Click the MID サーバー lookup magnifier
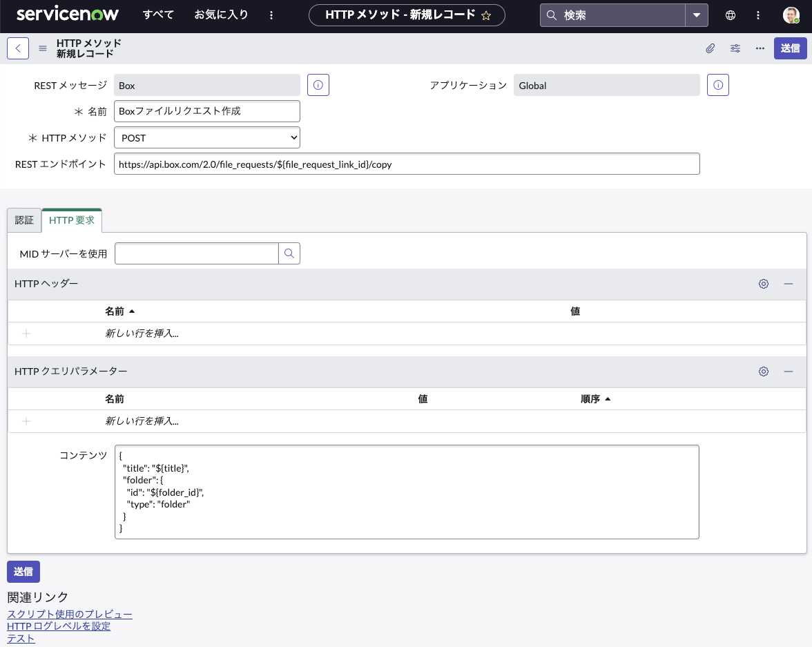The image size is (812, 647). coord(289,253)
